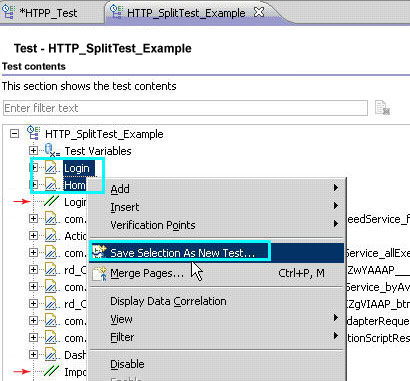Click the Test Variables icon
The width and height of the screenshot is (410, 381).
click(52, 150)
